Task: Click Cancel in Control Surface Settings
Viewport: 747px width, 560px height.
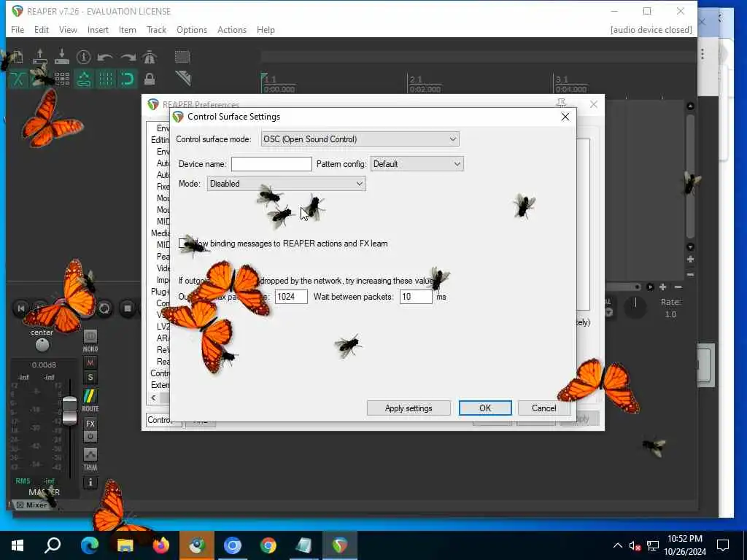Action: tap(543, 408)
